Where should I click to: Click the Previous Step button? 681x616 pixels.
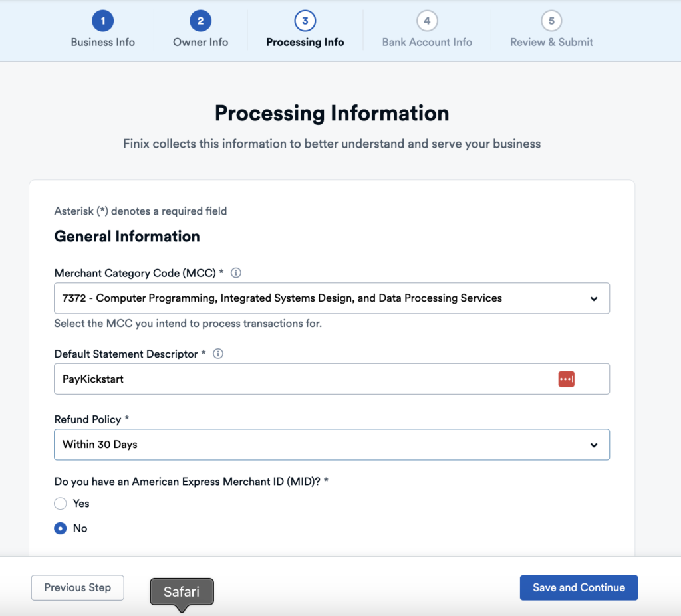78,587
